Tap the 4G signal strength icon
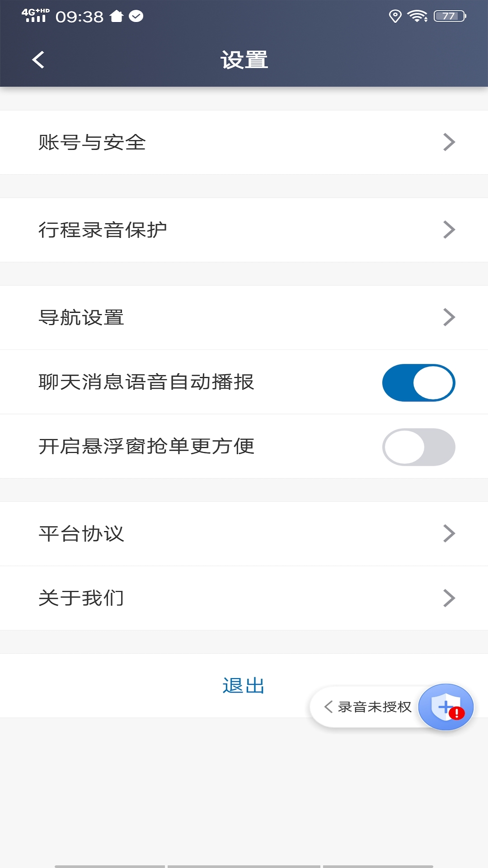The width and height of the screenshot is (488, 868). tap(35, 16)
